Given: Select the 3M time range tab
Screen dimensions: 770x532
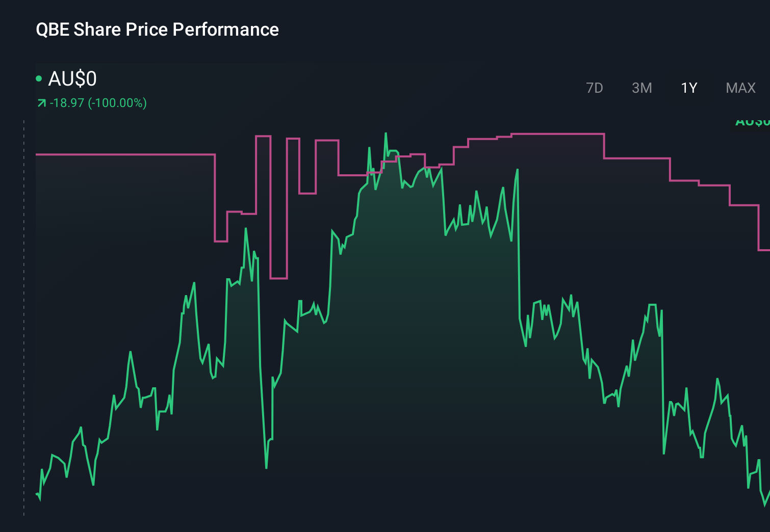Looking at the screenshot, I should coord(641,88).
